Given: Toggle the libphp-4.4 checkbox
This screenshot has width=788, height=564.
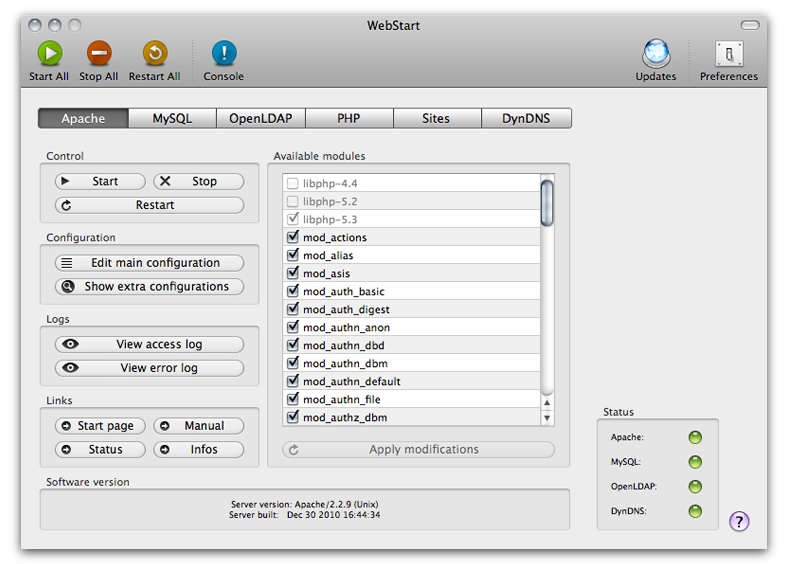Looking at the screenshot, I should 292,183.
